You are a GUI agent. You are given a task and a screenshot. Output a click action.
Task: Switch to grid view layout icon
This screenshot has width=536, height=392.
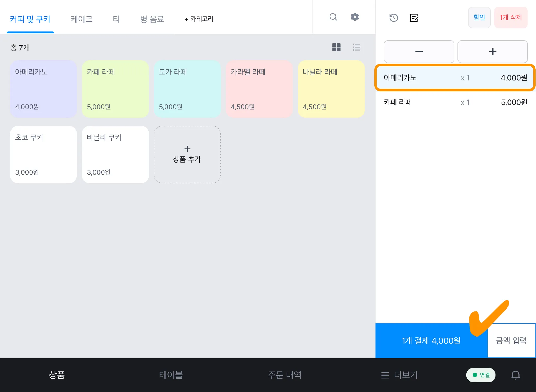pos(336,47)
